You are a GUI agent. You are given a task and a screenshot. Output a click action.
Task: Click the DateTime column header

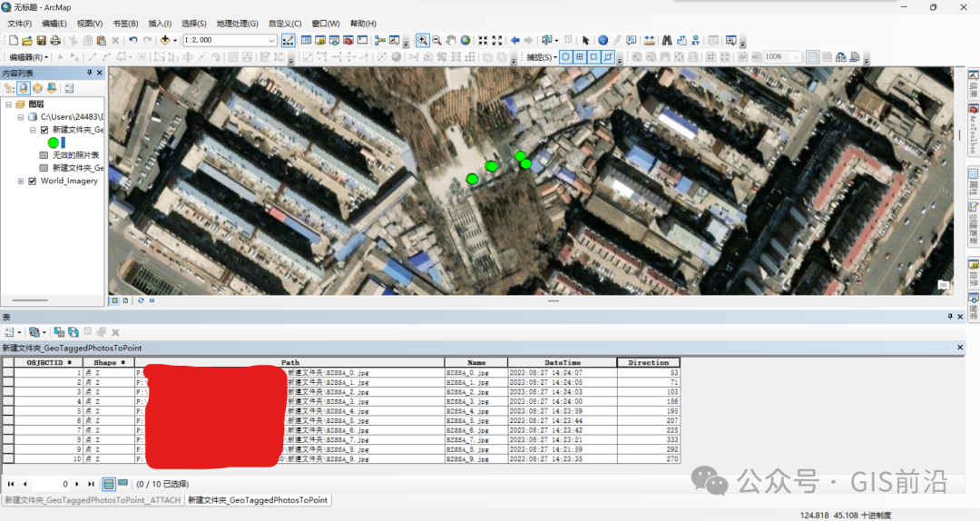click(x=562, y=362)
